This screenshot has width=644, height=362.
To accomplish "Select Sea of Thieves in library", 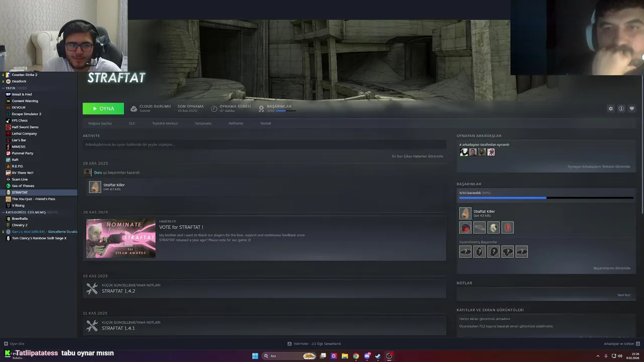I will click(23, 186).
